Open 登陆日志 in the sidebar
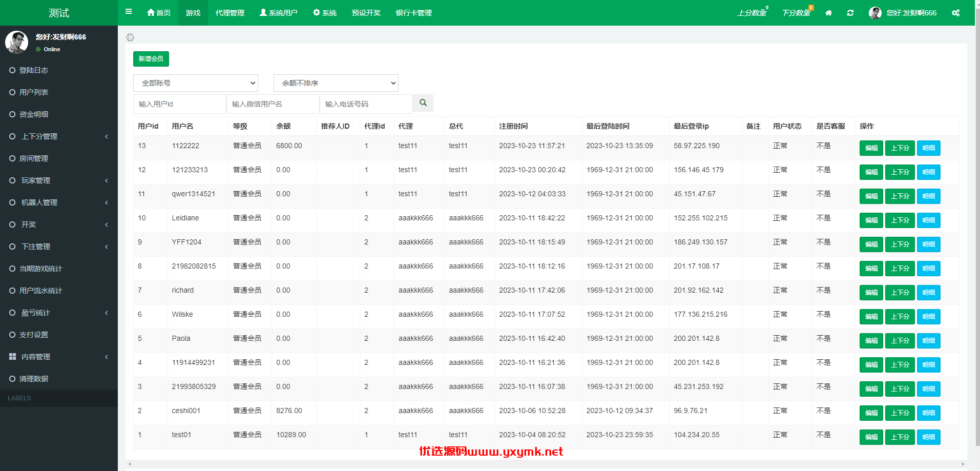 tap(59, 70)
